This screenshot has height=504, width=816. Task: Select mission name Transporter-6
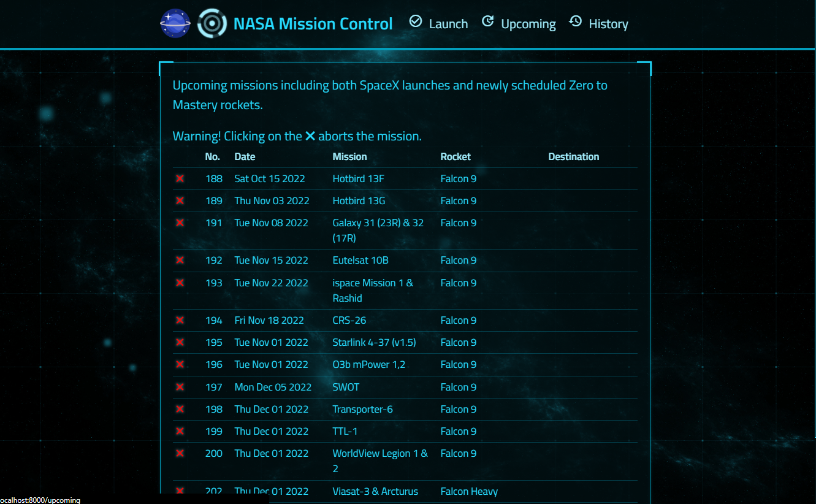pyautogui.click(x=363, y=409)
